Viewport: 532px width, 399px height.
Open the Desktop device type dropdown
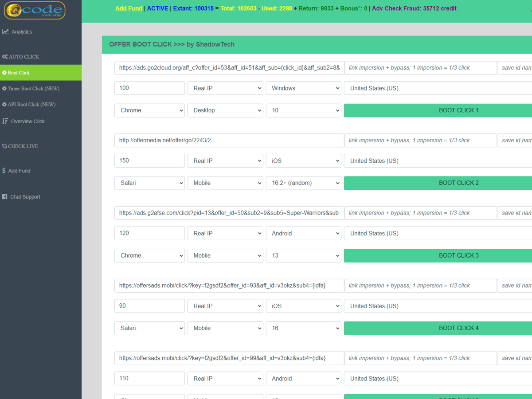225,110
